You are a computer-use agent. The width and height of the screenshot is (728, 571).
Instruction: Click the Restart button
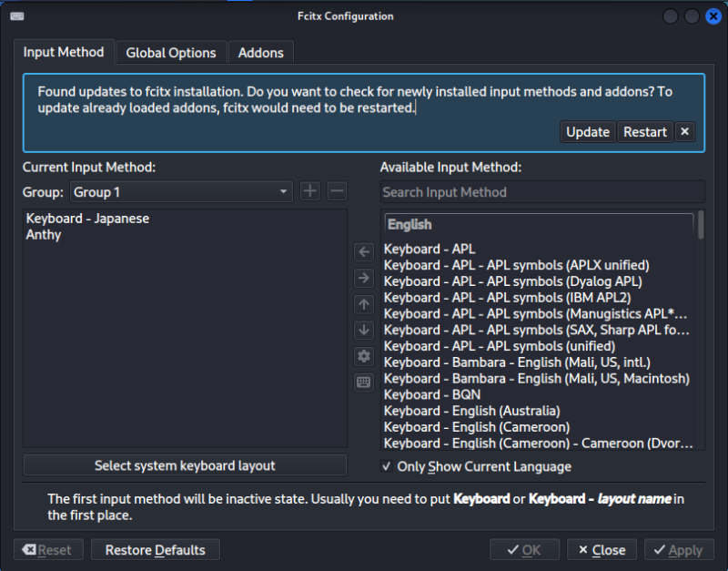click(x=645, y=132)
